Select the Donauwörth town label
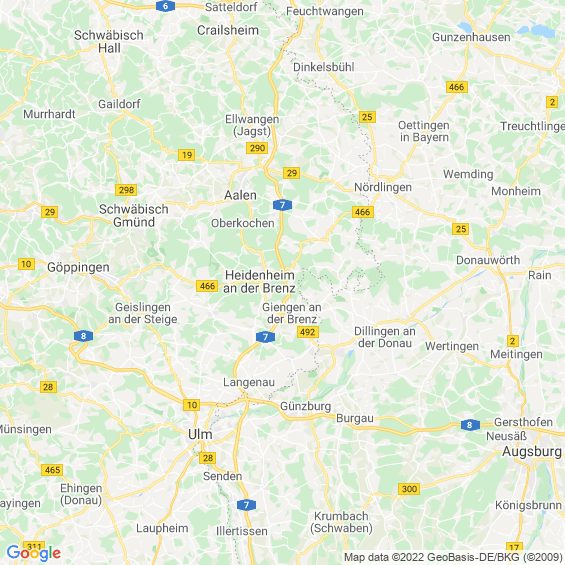The height and width of the screenshot is (565, 565). point(488,260)
